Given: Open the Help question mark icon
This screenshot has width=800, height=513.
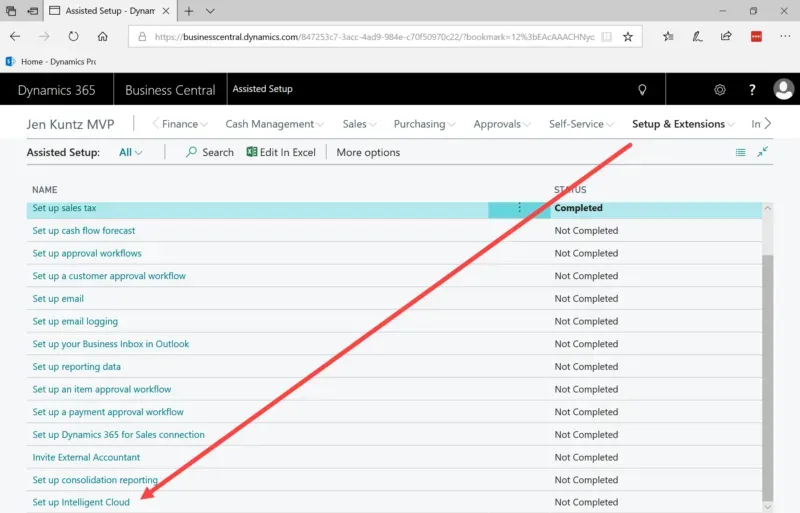Looking at the screenshot, I should point(752,90).
